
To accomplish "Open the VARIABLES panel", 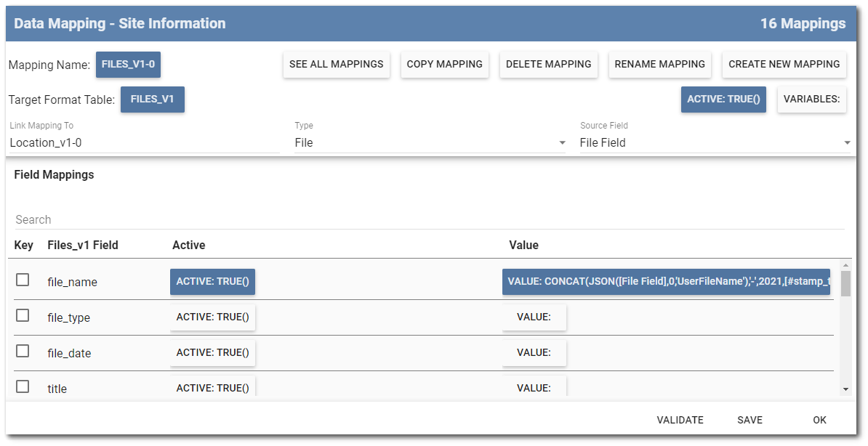I will pyautogui.click(x=811, y=100).
